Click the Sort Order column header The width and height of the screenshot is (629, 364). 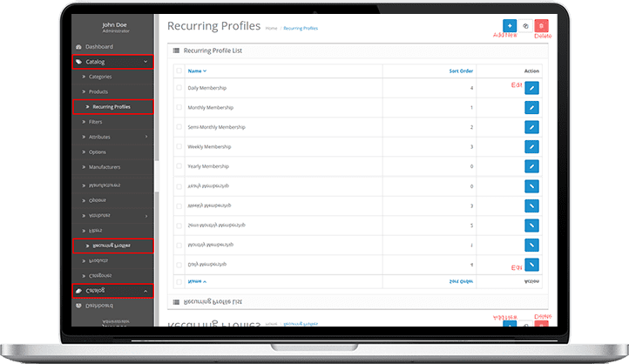pyautogui.click(x=461, y=71)
